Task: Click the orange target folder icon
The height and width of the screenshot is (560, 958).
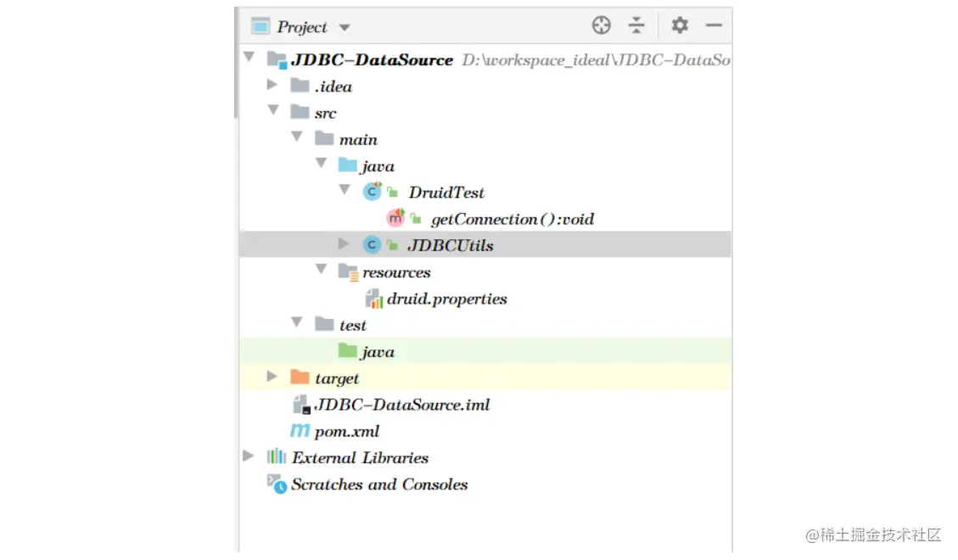Action: pyautogui.click(x=300, y=377)
